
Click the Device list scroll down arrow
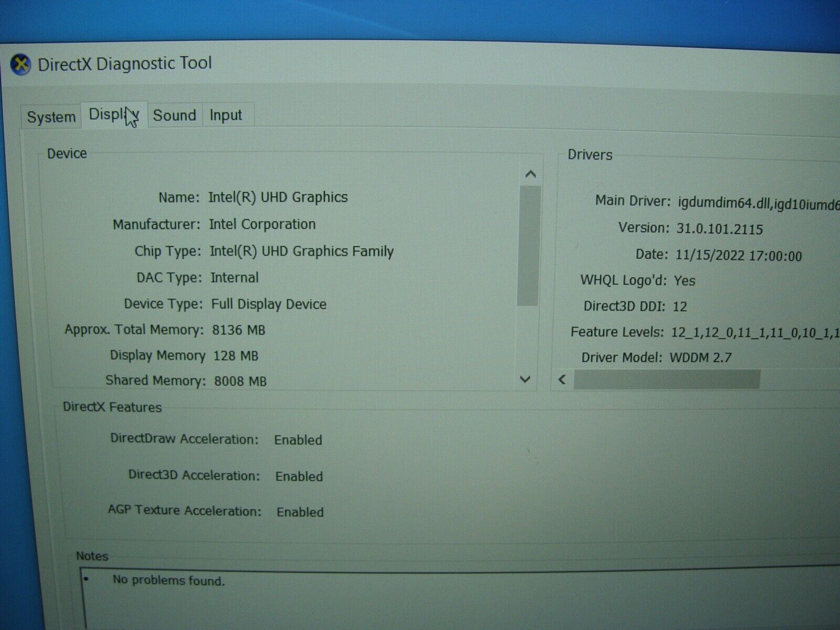(524, 379)
